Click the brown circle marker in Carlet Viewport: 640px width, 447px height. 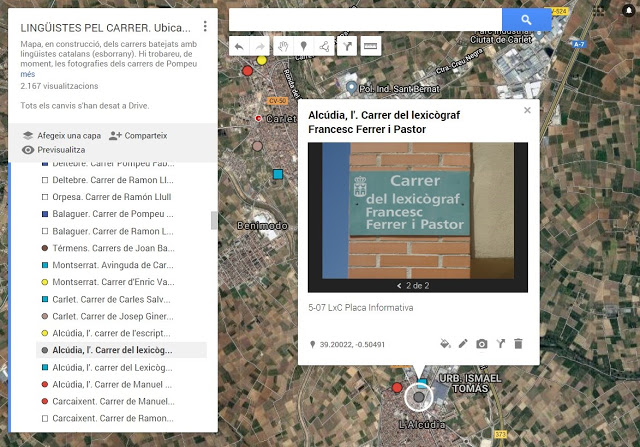click(257, 146)
